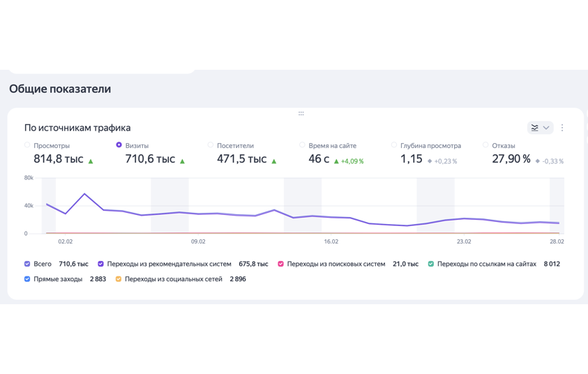This screenshot has height=374, width=588.
Task: Select the Отказы metric radio button
Action: coord(486,145)
